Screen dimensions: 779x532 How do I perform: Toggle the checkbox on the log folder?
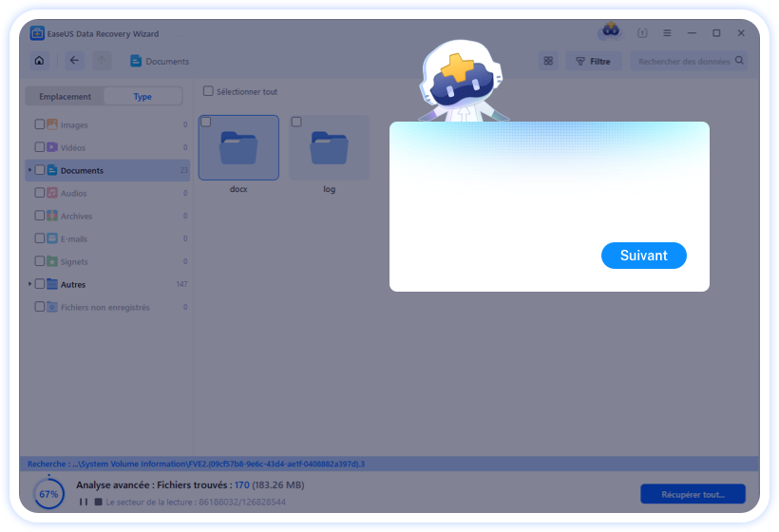(x=296, y=122)
